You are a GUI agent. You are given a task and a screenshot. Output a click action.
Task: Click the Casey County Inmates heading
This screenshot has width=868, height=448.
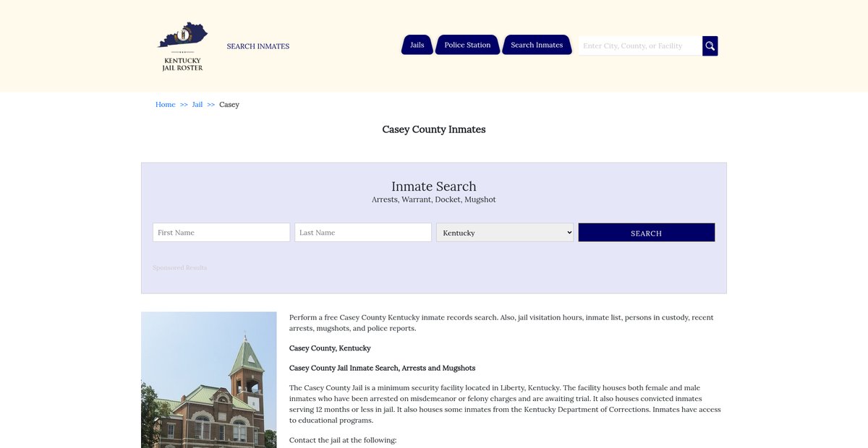pos(434,129)
